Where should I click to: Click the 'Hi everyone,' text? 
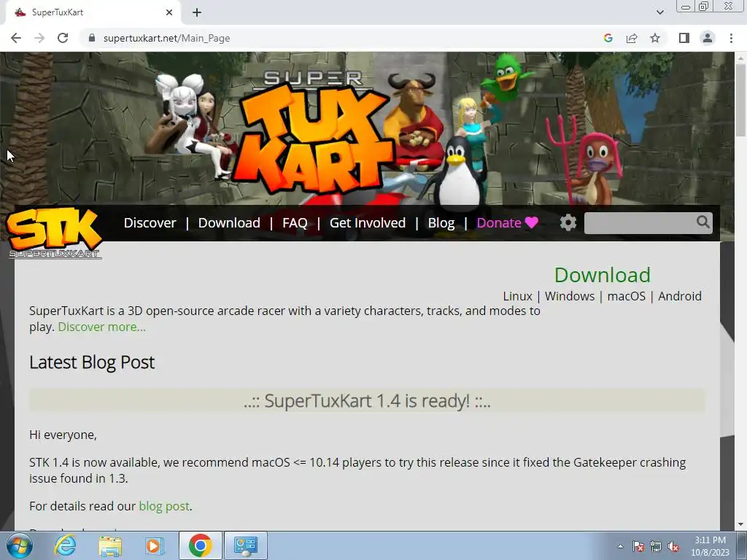[63, 435]
